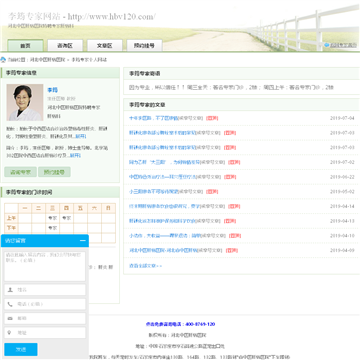Screen dimensions: 360x360
Task: Focus the phone number field in the message form
Action: click(45, 304)
